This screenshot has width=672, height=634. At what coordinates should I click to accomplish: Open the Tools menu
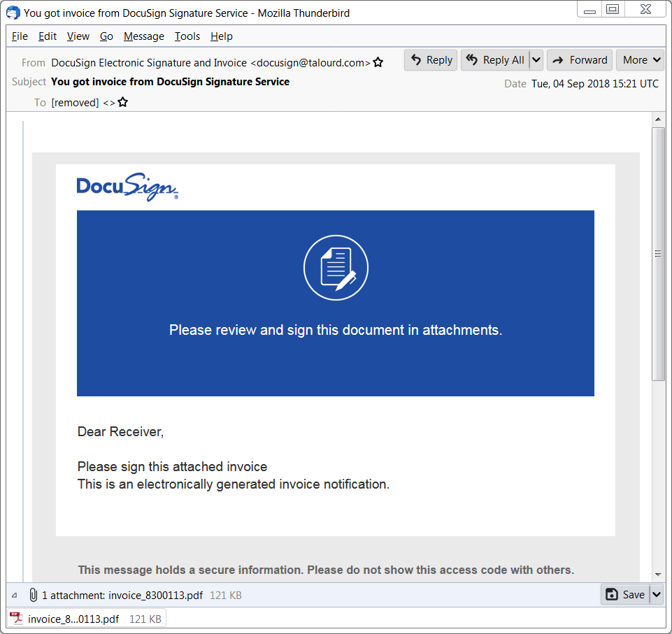(x=187, y=36)
